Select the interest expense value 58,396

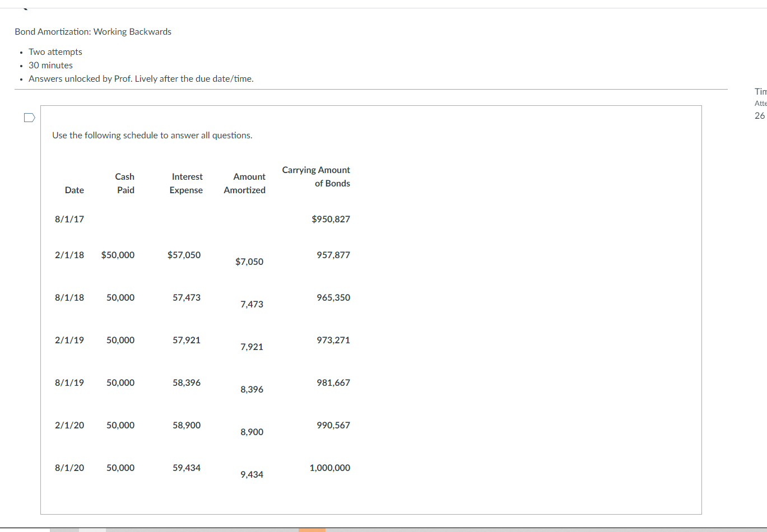coord(187,383)
